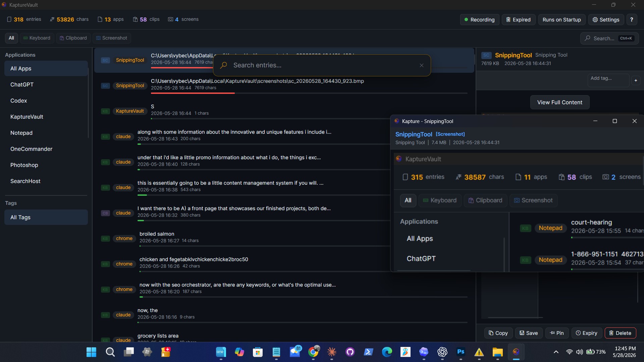
Task: Click the screenshot preview image in Kapture window
Action: pos(518,212)
